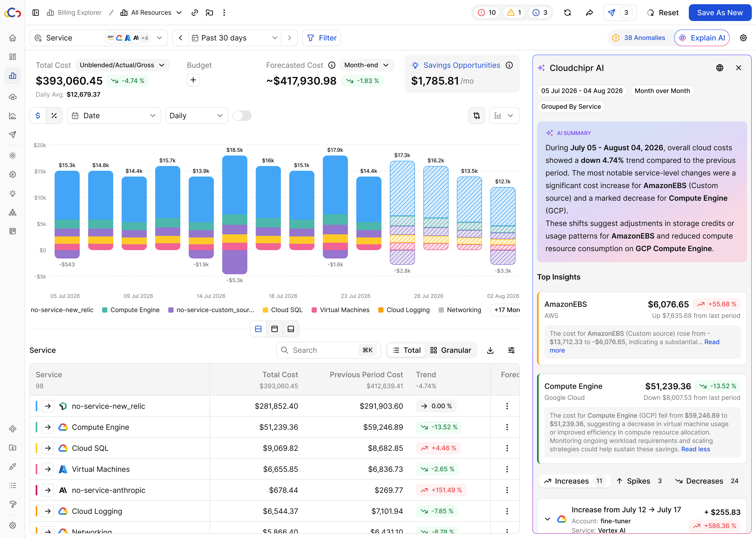Screen dimensions: 756x538
Task: Open the settings gear next to Explain AI
Action: point(743,38)
